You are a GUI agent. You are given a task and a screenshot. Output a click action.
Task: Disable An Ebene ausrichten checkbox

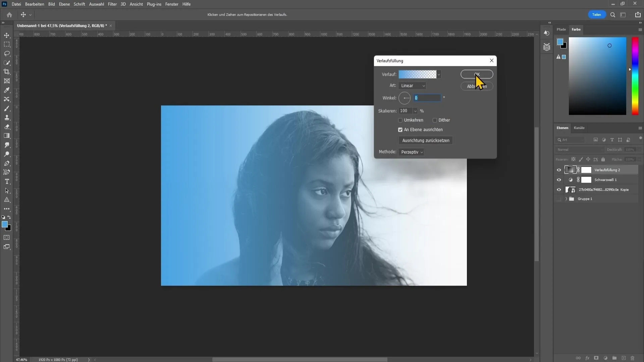401,129
